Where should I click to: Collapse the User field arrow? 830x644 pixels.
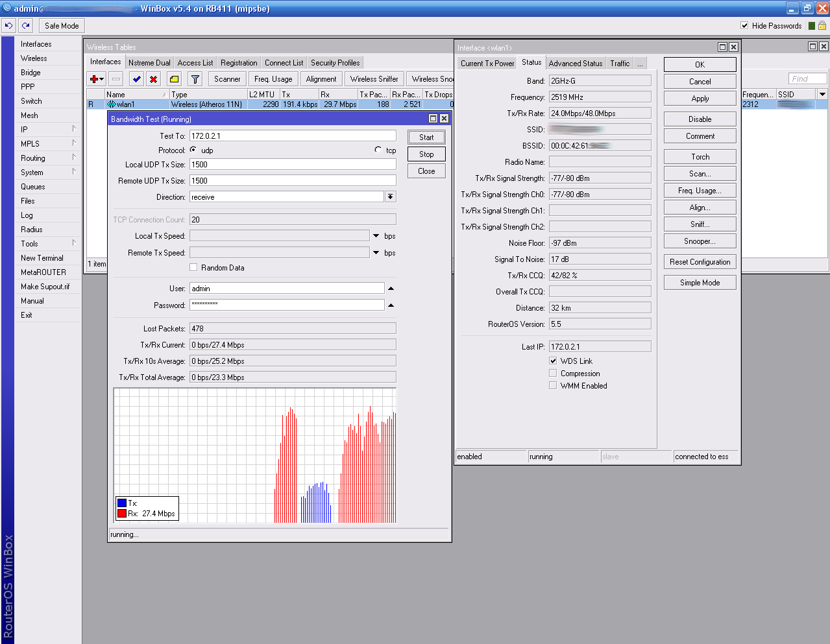[391, 289]
